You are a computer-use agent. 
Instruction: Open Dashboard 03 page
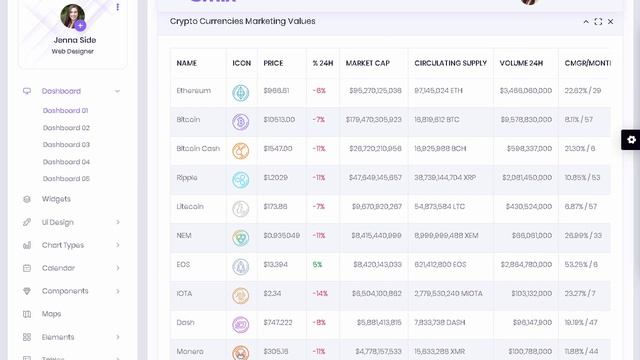point(66,144)
